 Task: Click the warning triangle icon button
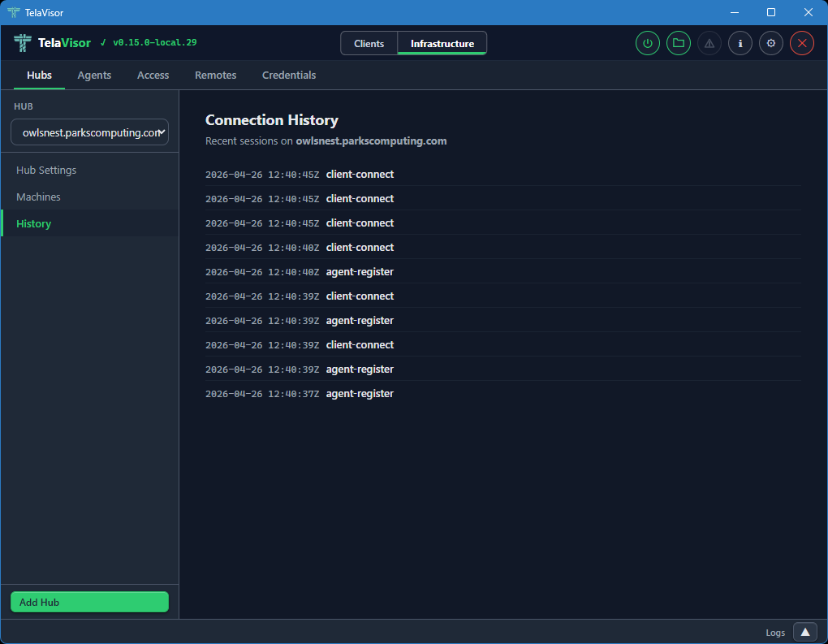(709, 43)
